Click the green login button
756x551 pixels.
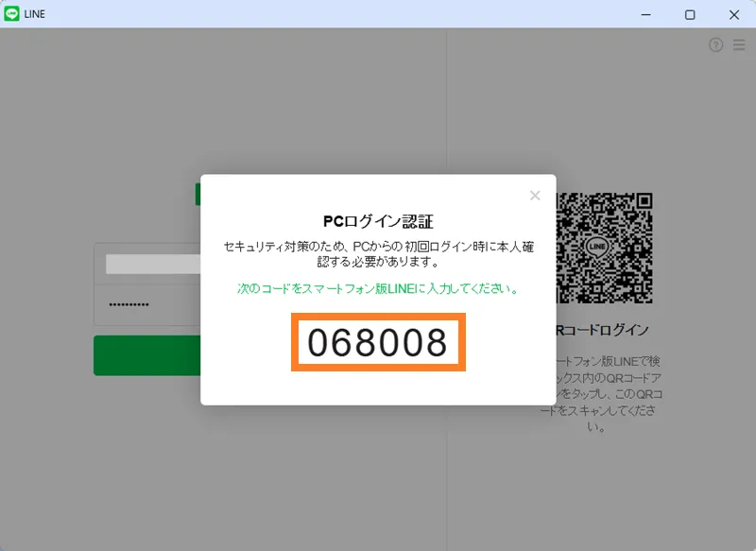147,355
